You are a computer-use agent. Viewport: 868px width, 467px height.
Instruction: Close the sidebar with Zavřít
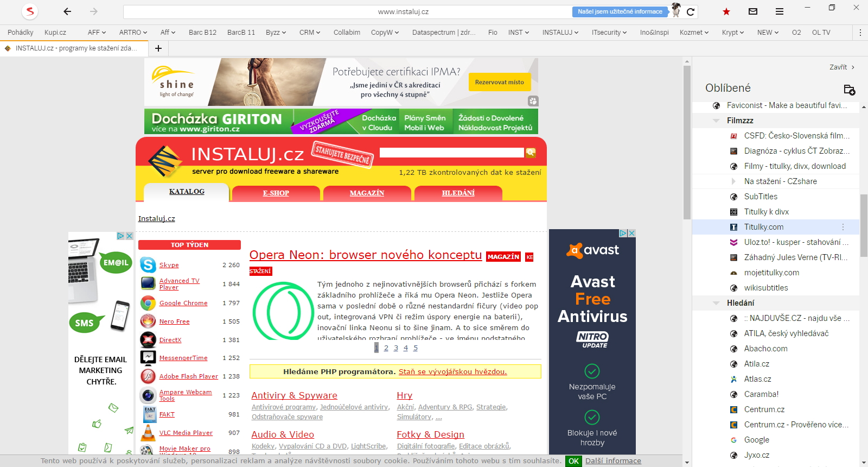(x=842, y=67)
